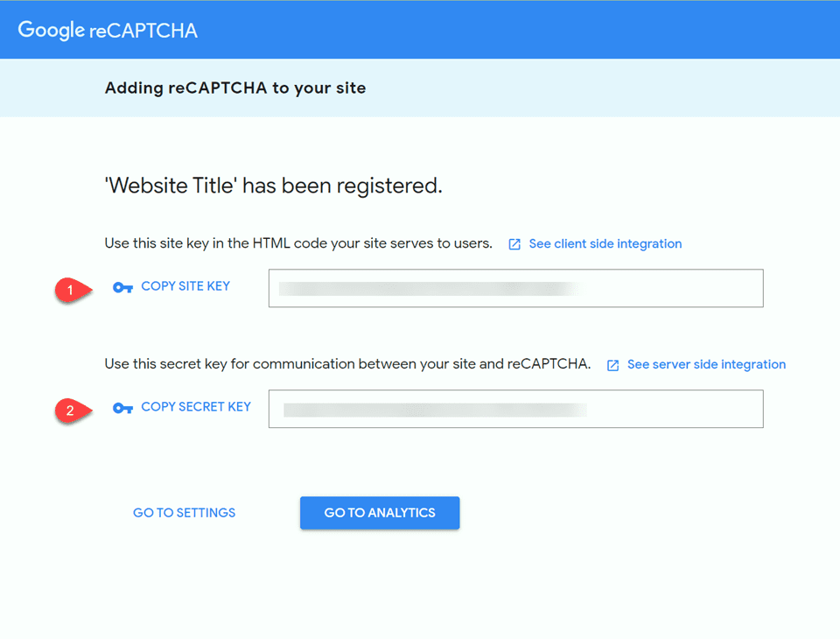The width and height of the screenshot is (840, 639).
Task: Click the red marker labeled 1
Action: pos(70,291)
